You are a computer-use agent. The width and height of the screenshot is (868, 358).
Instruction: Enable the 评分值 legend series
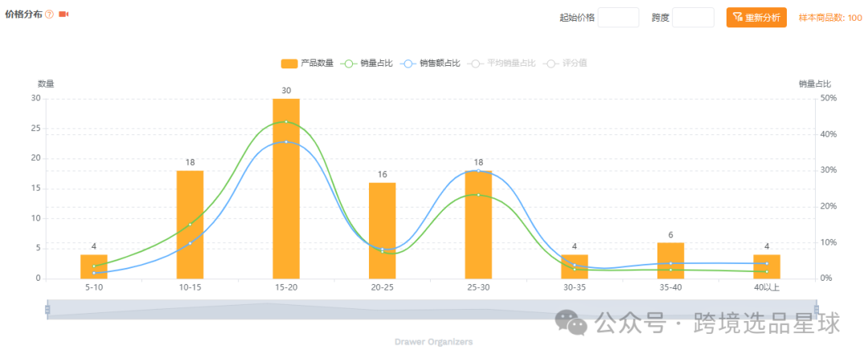565,64
